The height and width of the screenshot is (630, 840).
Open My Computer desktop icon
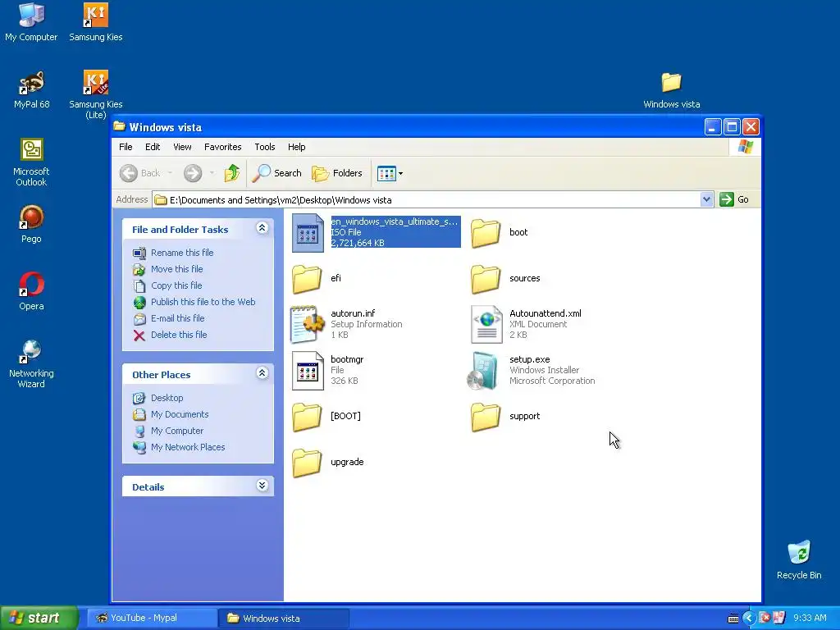(x=31, y=21)
